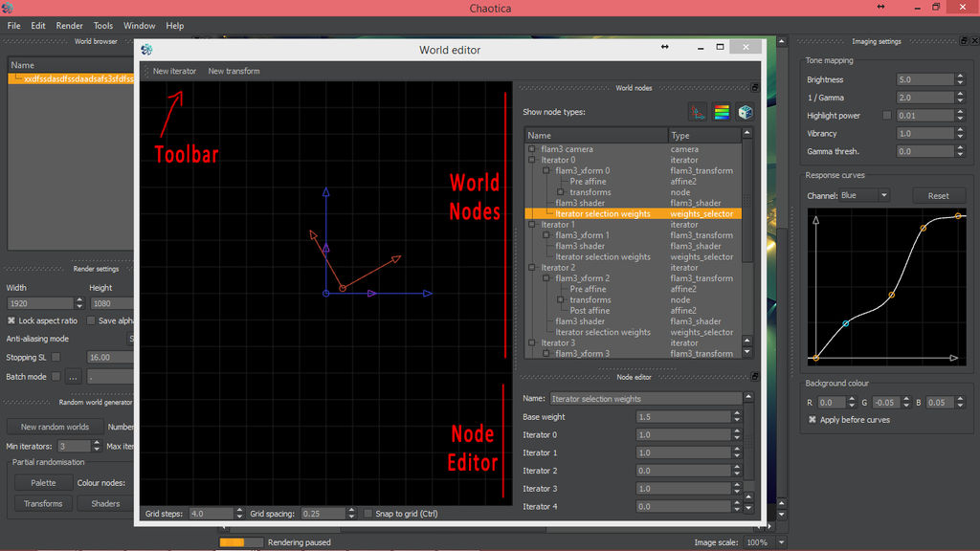Open the Tools menu
The width and height of the screenshot is (980, 551).
(x=103, y=26)
